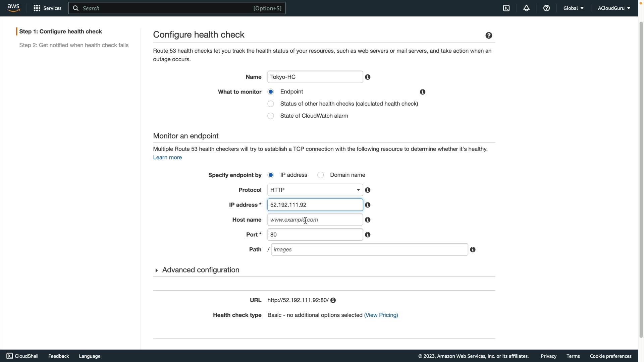The height and width of the screenshot is (362, 644).
Task: Select State of CloudWatch alarm option
Action: click(271, 116)
